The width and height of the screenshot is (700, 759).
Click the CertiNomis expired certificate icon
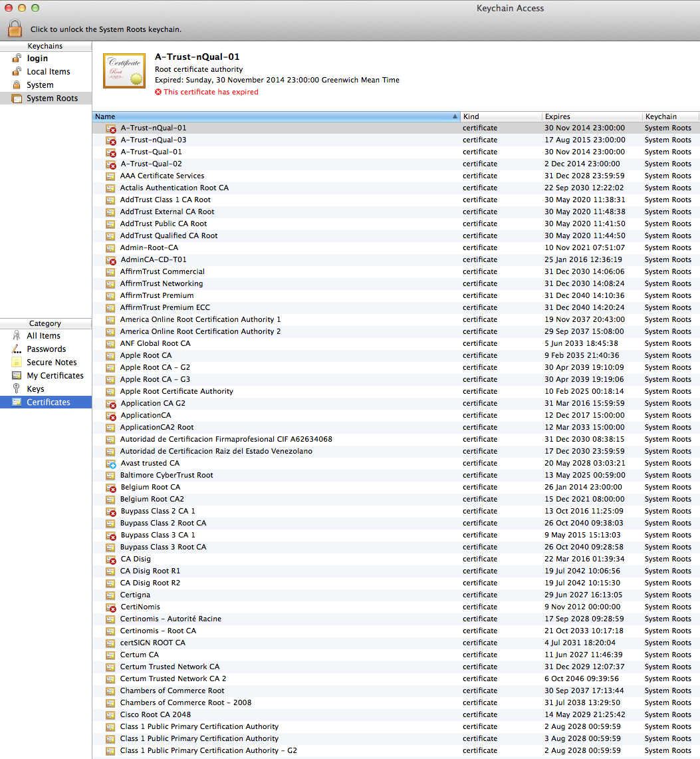click(x=111, y=607)
